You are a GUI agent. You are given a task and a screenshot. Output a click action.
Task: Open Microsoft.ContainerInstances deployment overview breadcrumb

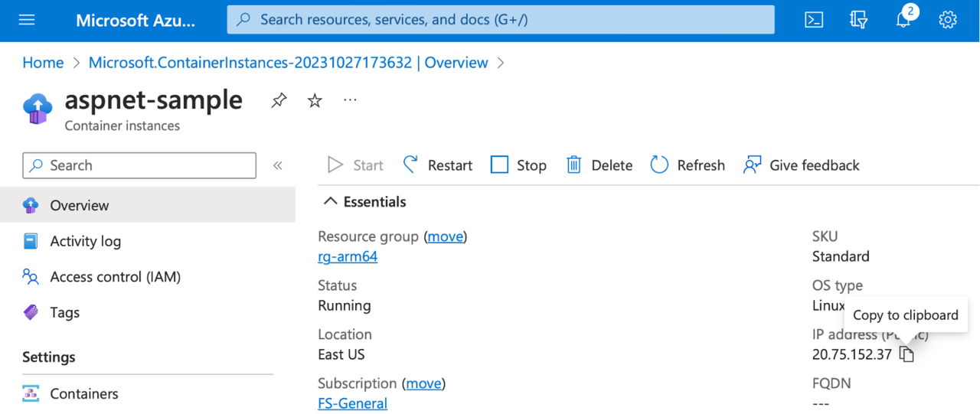click(288, 63)
